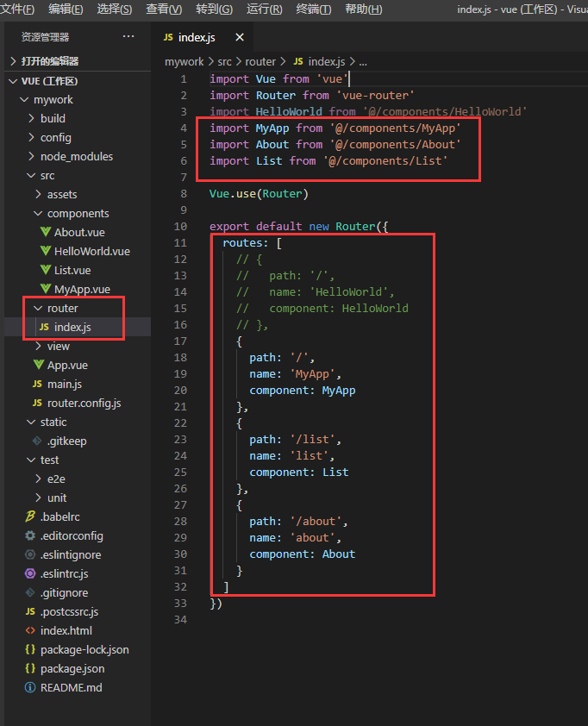Click the mywork breadcrumb segment
Viewport: 588px width, 726px height.
click(185, 61)
